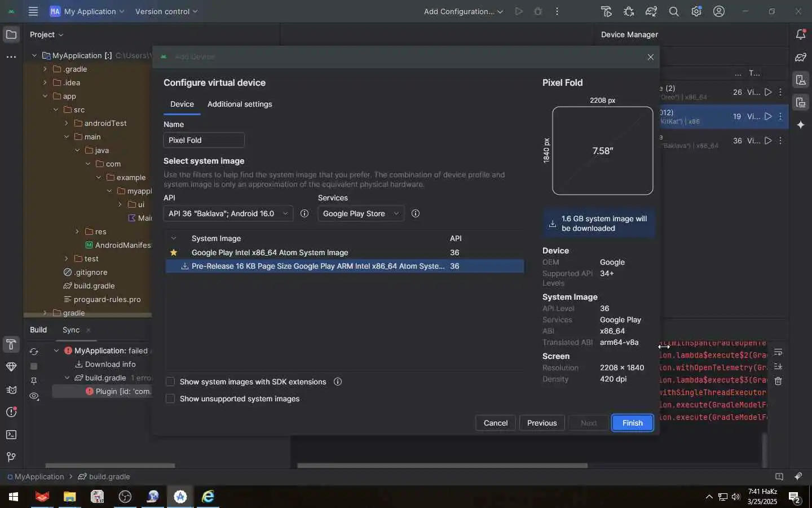Open the Git version control tool window

pyautogui.click(x=11, y=457)
